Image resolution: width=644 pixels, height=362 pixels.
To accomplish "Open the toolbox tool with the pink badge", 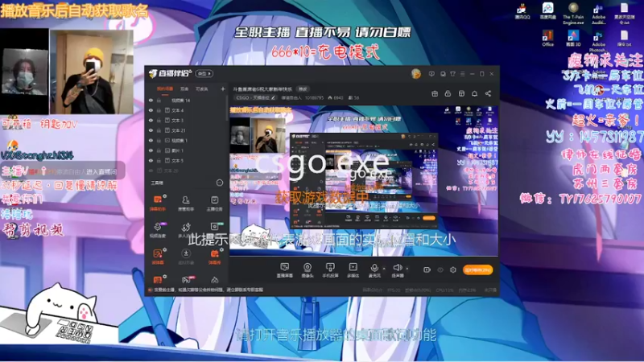I will pyautogui.click(x=187, y=280).
